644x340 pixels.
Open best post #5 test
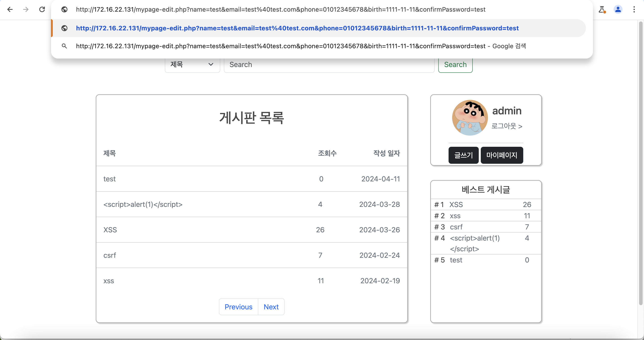coord(456,260)
